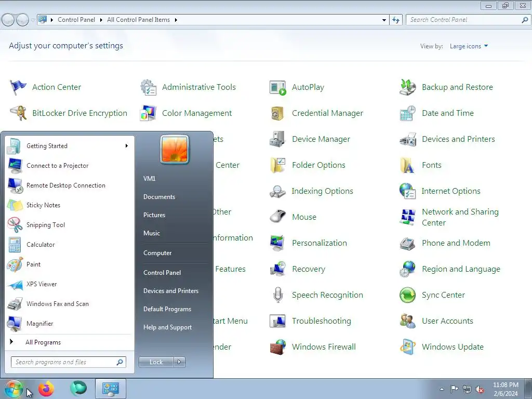Select Sticky Notes in Start menu
The image size is (532, 399).
(70, 205)
